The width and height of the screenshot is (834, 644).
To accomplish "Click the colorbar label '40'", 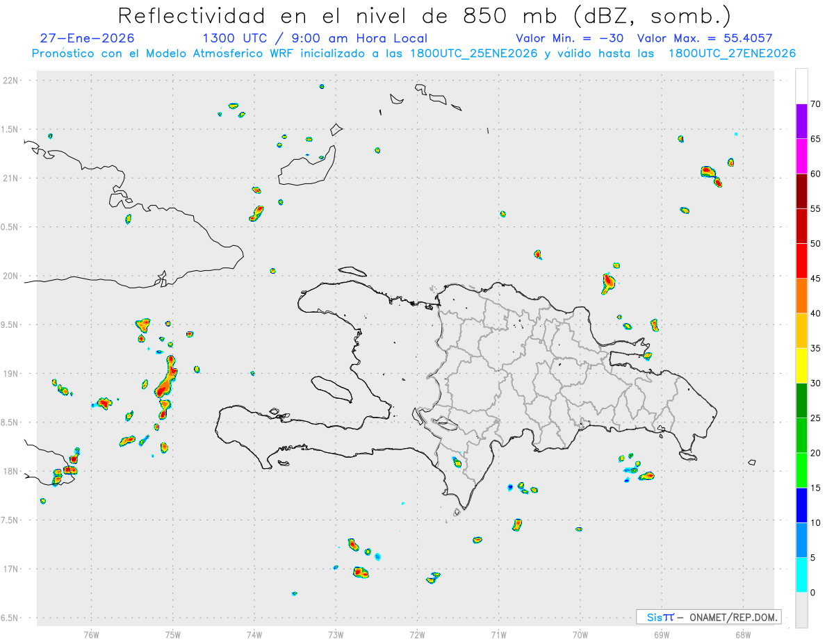I will (816, 313).
